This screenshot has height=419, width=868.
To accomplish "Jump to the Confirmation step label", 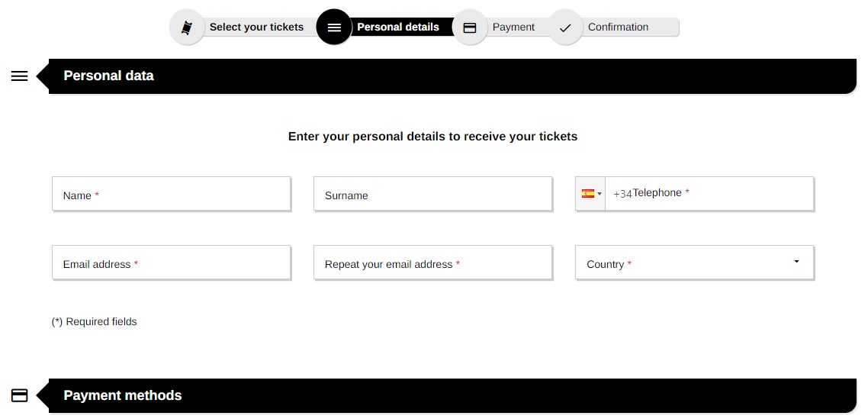I will (x=618, y=27).
